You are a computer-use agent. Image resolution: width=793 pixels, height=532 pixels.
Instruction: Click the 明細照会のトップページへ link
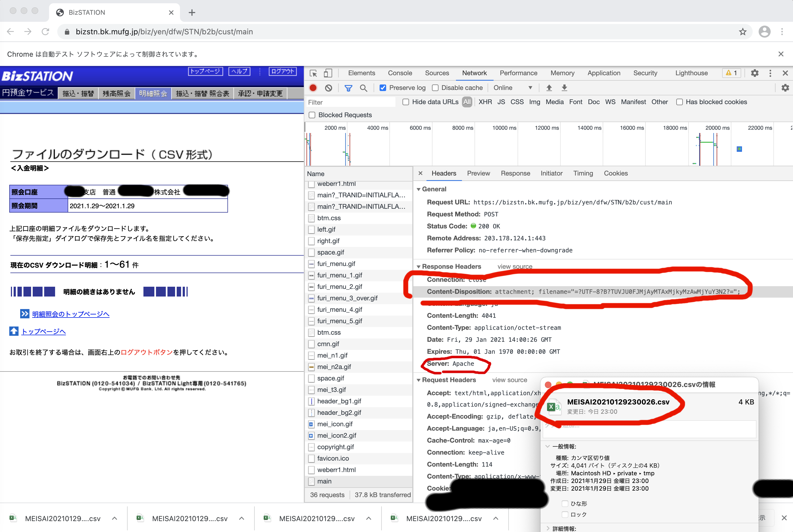tap(71, 314)
